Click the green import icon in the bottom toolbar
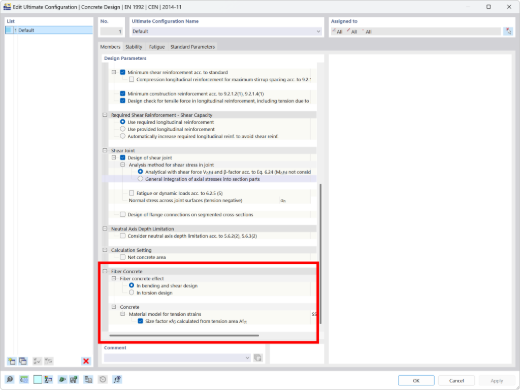This screenshot has height=390, width=520. [62, 379]
